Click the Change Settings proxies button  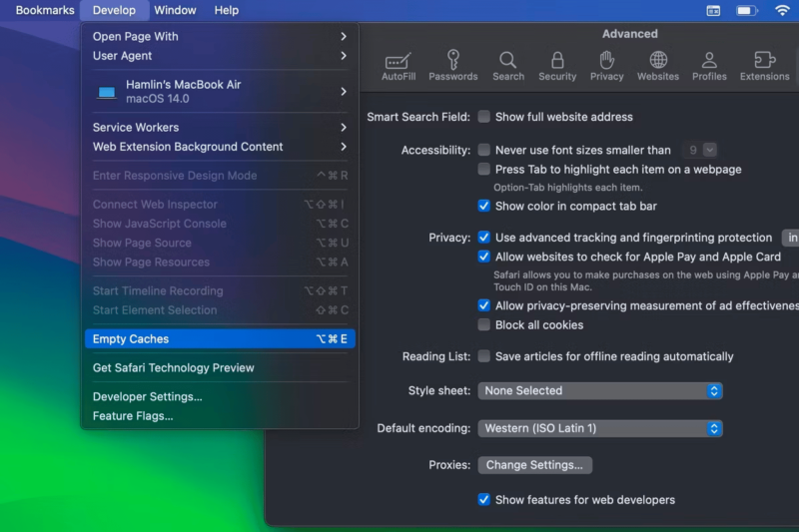[x=534, y=465]
